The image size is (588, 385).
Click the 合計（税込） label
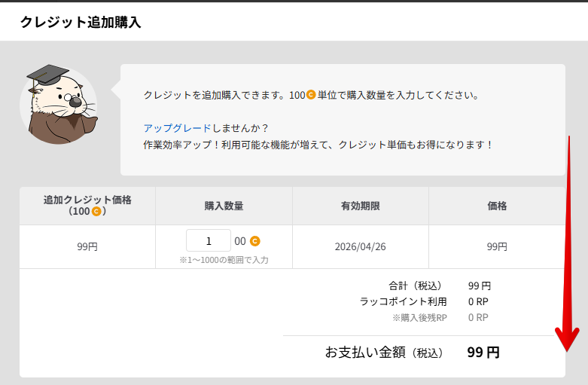point(415,286)
